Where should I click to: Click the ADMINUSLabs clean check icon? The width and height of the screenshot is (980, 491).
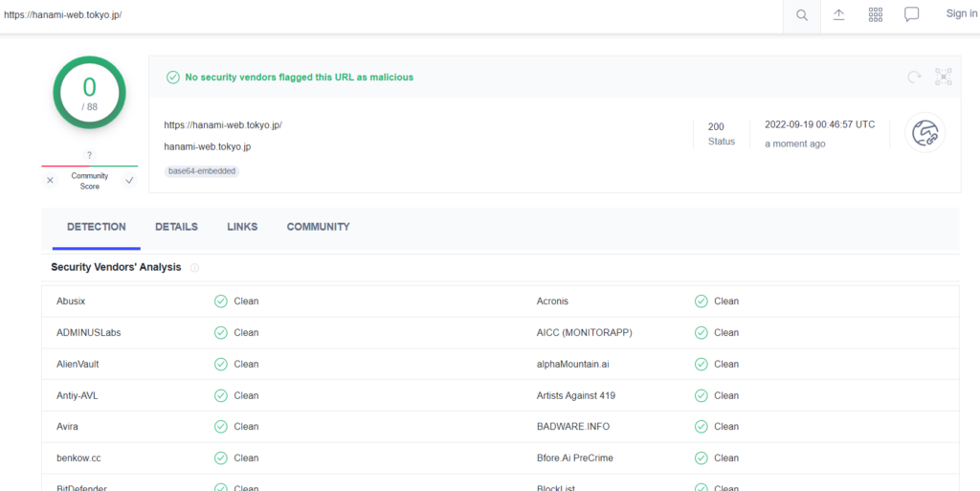[x=221, y=332]
